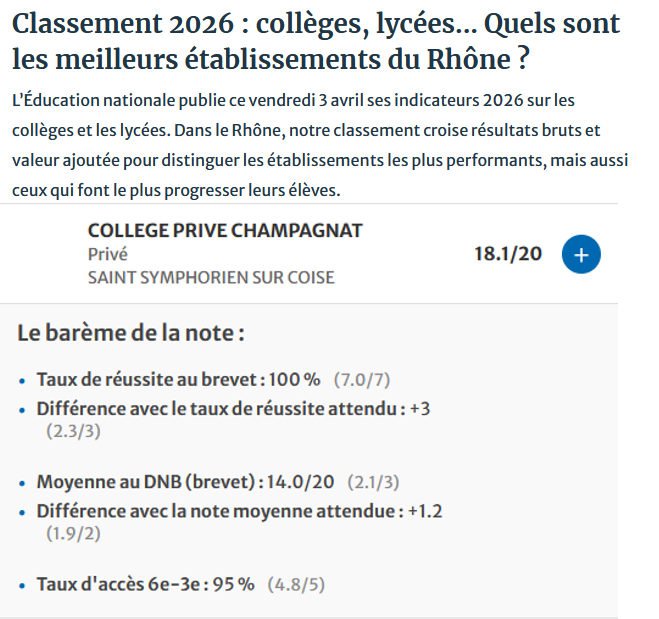Screen dimensions: 659x619
Task: Click the Privé school type label
Action: tap(108, 254)
